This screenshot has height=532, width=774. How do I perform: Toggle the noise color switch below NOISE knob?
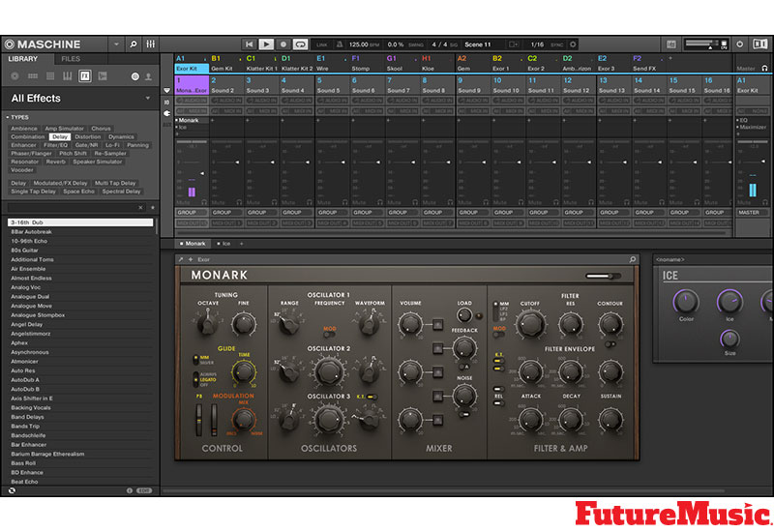click(x=464, y=414)
